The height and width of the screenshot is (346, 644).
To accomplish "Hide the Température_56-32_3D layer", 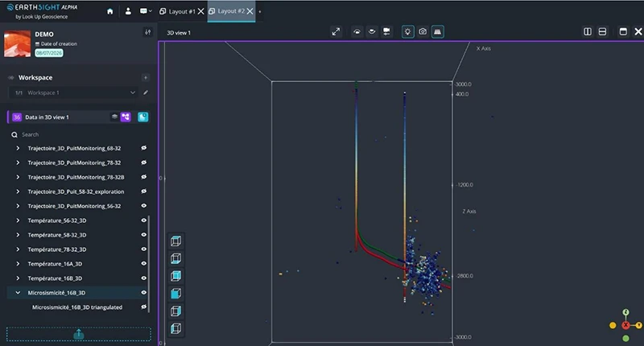I will tap(144, 220).
